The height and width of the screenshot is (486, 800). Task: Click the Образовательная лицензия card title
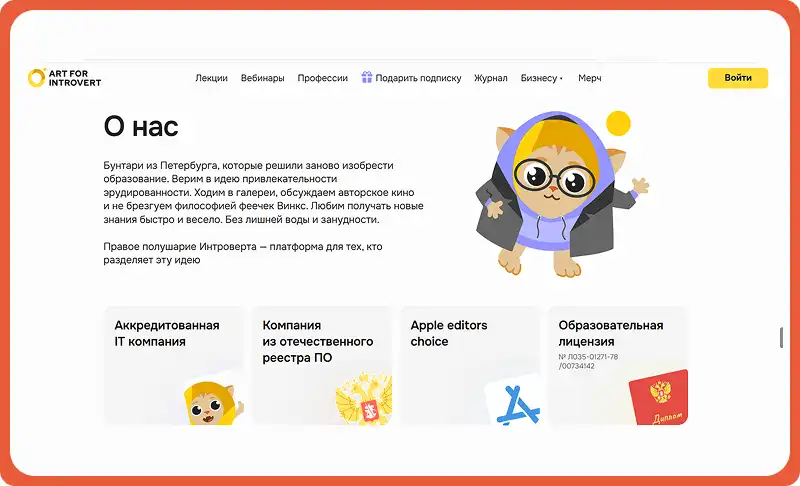tap(611, 333)
